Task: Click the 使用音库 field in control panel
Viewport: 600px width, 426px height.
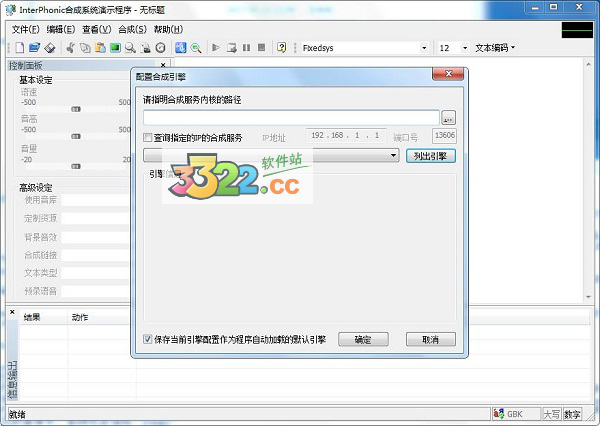Action: click(x=95, y=200)
